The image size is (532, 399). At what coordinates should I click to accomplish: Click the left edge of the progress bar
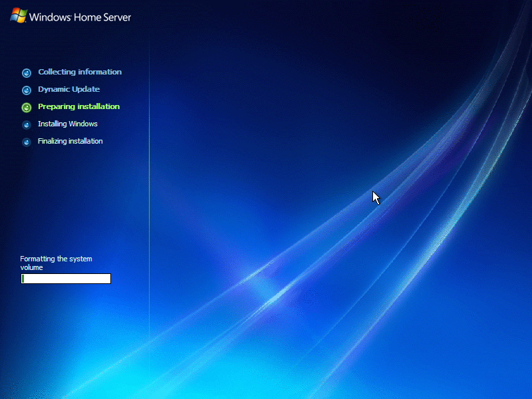23,279
